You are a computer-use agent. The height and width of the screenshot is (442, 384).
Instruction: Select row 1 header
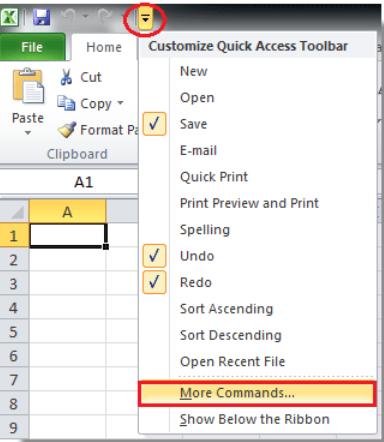point(14,236)
